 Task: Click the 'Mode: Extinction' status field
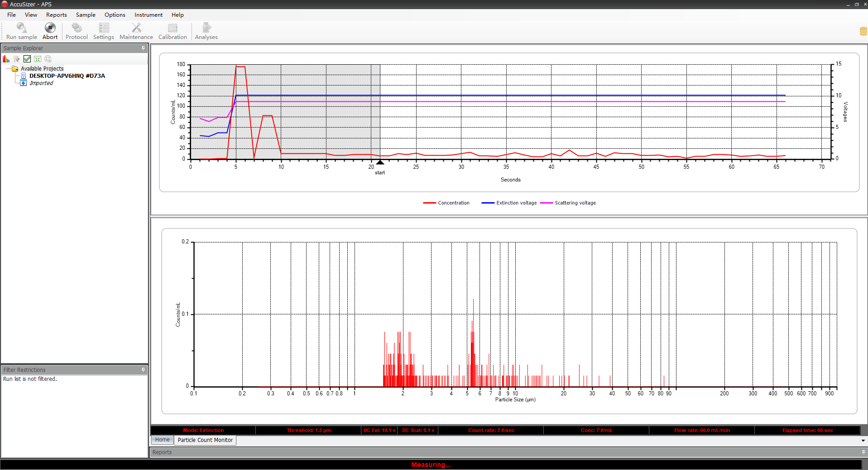click(x=203, y=430)
